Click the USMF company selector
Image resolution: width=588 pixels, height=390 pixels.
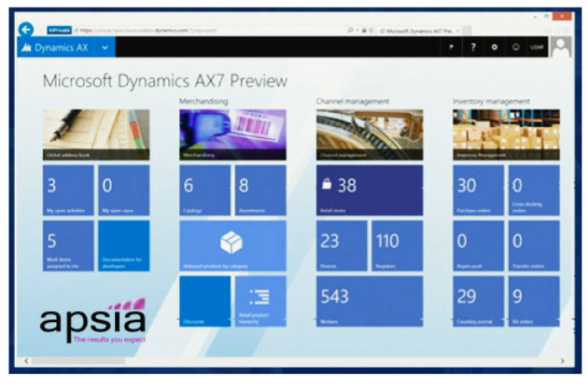point(537,47)
